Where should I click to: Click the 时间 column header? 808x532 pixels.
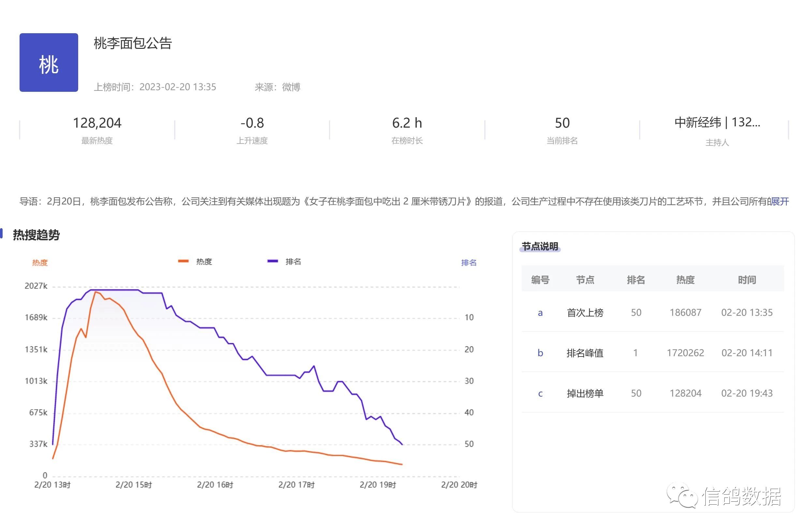tap(746, 280)
